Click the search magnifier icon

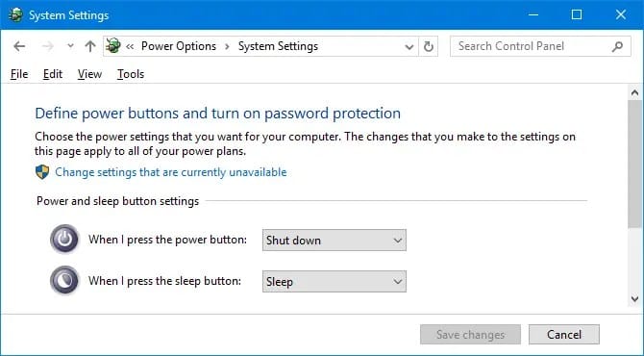point(617,46)
